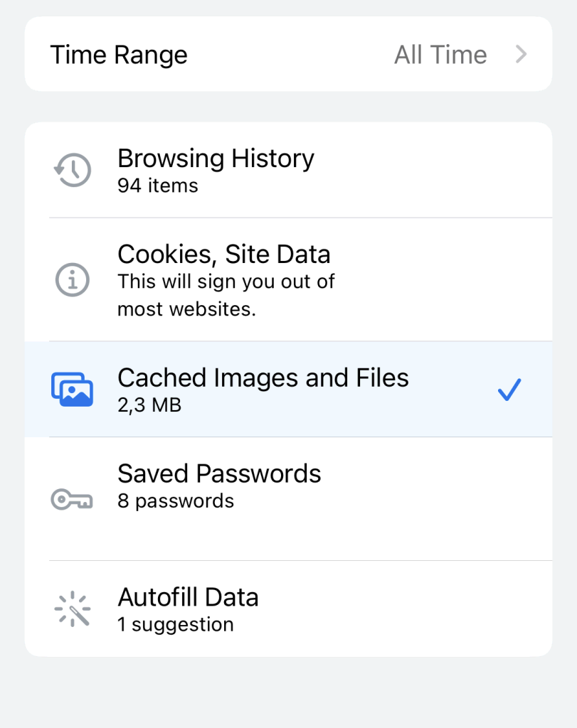Select the Browsing History label
The image size is (577, 728).
point(216,159)
